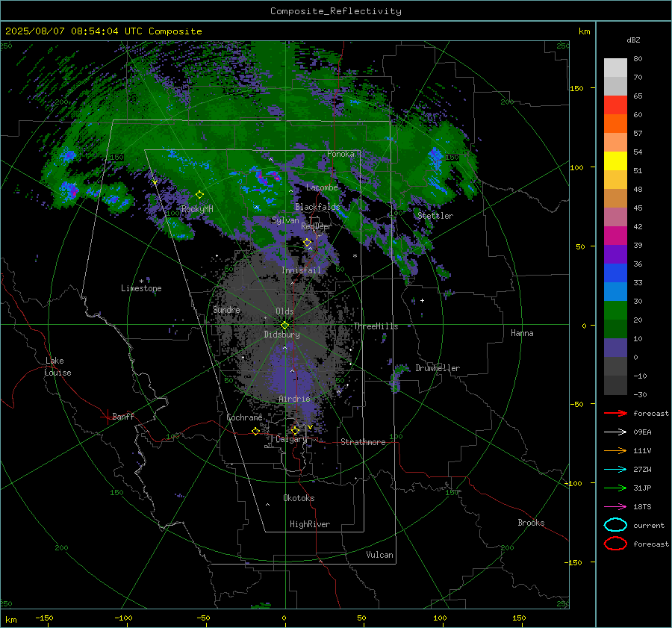This screenshot has width=672, height=628.
Task: Click the 18TS legend label
Action: pos(642,507)
